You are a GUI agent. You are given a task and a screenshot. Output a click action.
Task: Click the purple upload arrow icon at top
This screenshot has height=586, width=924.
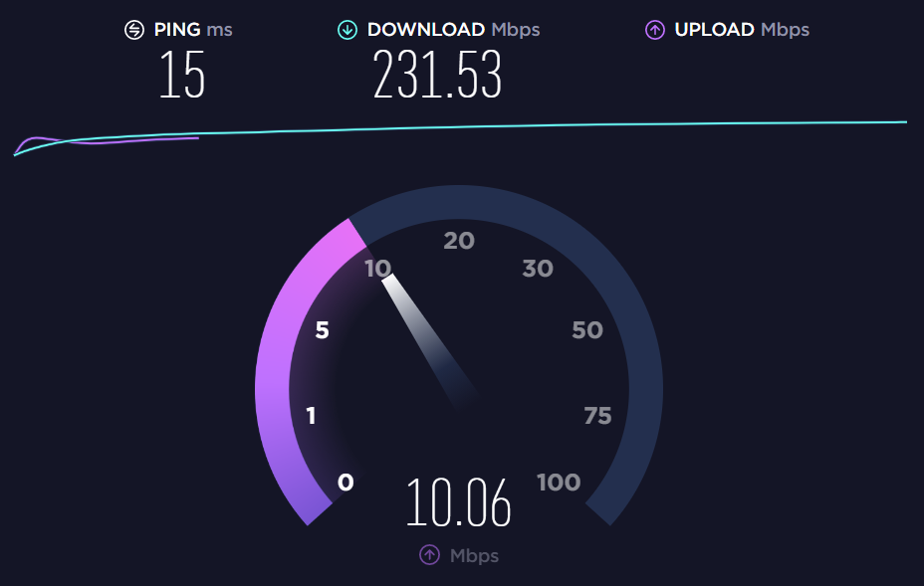[x=655, y=30]
